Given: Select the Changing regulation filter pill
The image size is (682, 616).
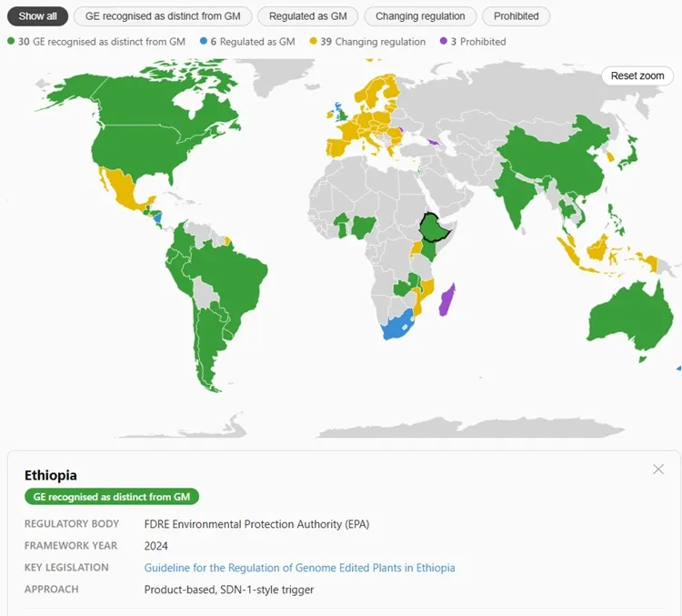Looking at the screenshot, I should click(x=420, y=16).
